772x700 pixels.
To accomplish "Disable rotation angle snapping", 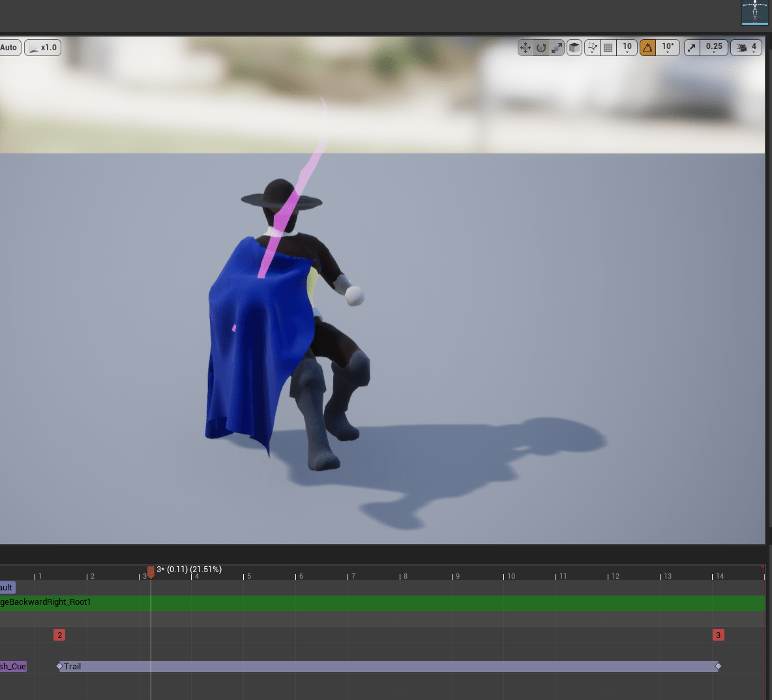I will [x=647, y=48].
